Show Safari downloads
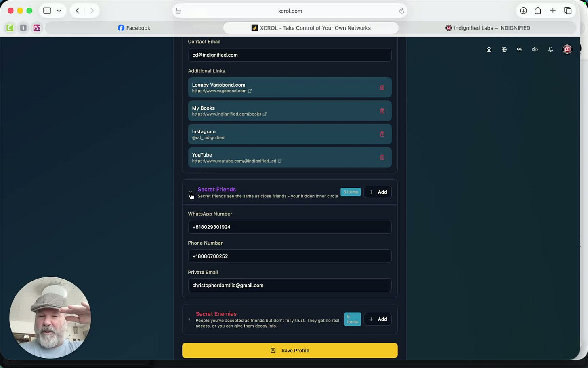588x368 pixels. point(523,11)
